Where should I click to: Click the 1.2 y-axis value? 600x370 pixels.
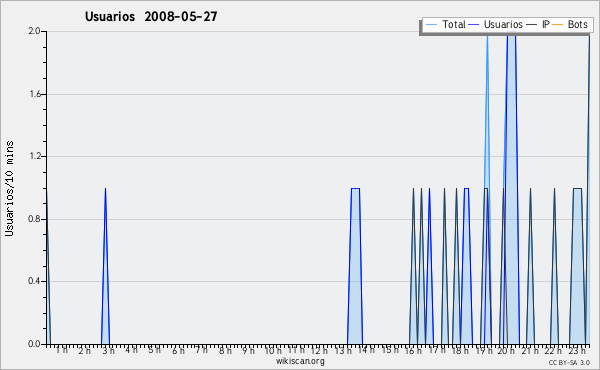point(34,156)
